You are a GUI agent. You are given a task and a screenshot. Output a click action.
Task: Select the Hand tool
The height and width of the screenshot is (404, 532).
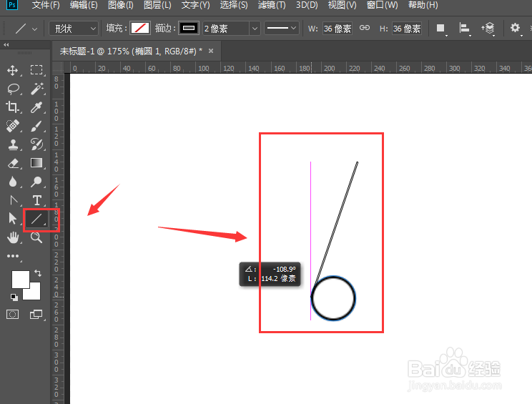13,237
